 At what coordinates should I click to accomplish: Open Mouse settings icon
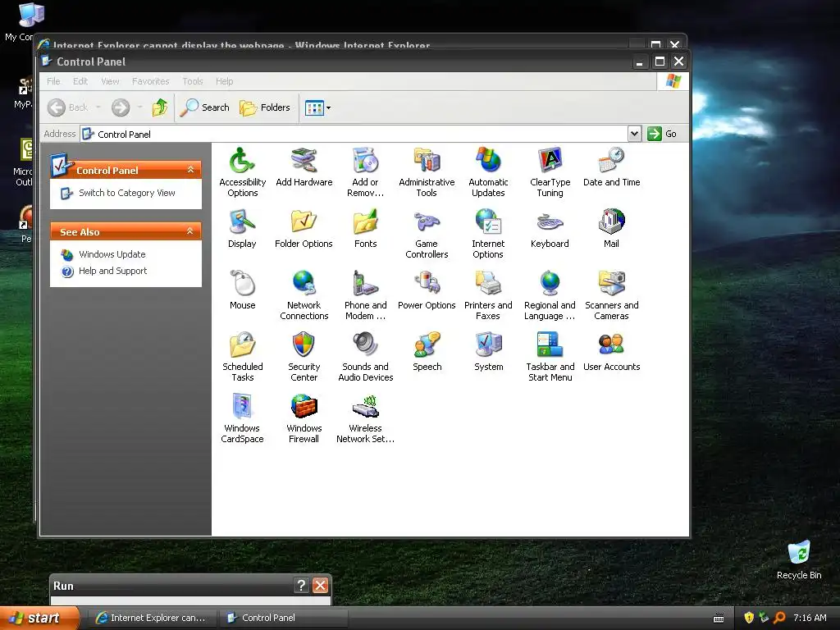click(242, 290)
